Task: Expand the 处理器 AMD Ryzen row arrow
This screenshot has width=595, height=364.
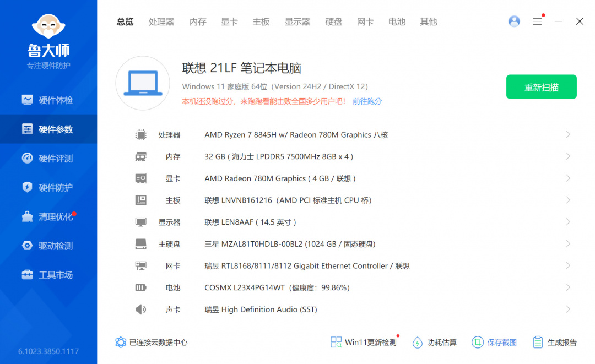Action: tap(568, 135)
